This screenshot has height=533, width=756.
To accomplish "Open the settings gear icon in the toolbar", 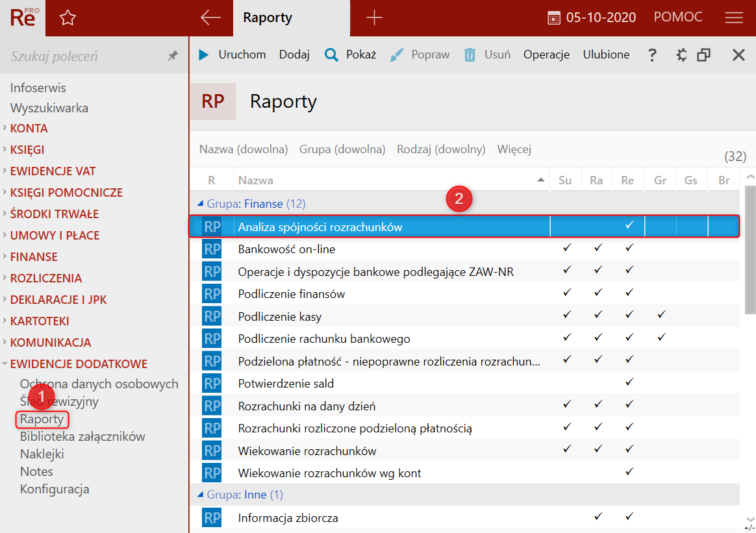I will [x=681, y=55].
